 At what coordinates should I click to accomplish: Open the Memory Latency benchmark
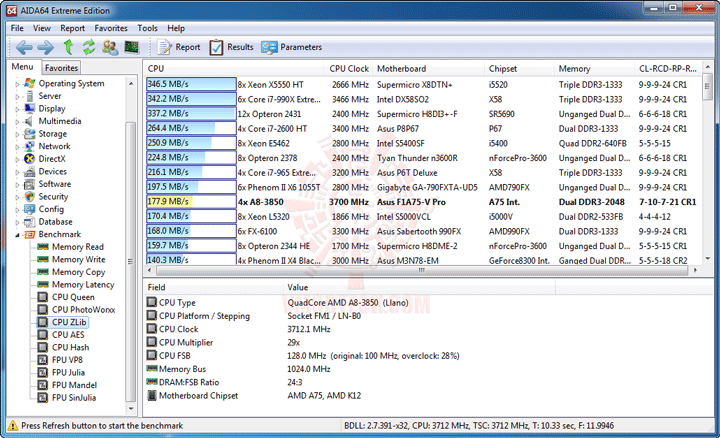83,285
